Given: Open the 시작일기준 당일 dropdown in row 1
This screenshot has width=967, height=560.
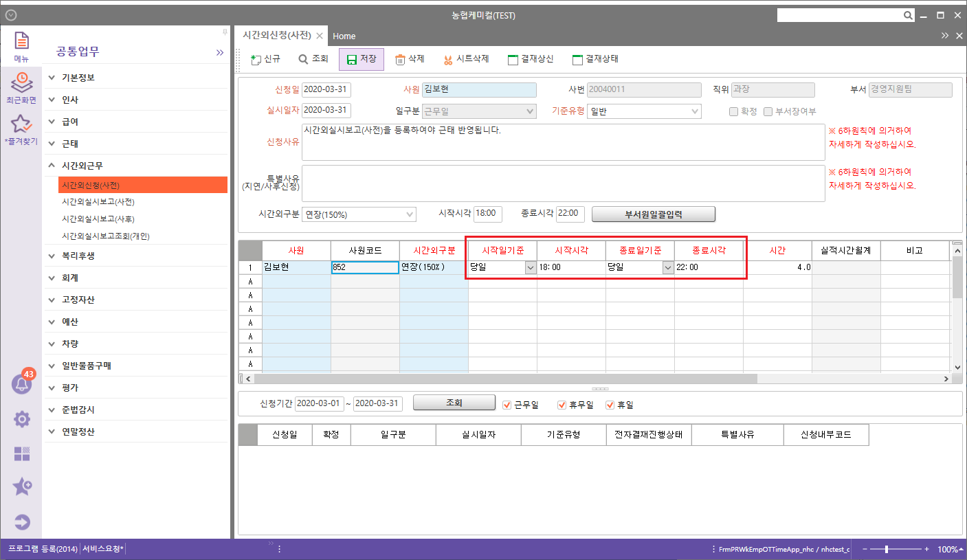Looking at the screenshot, I should 531,268.
